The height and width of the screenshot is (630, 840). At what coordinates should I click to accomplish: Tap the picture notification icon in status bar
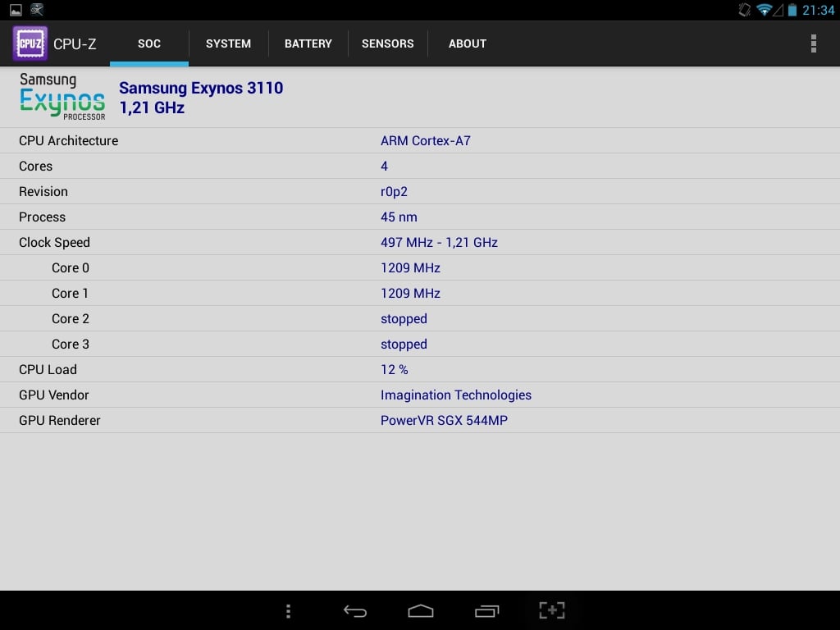[16, 10]
